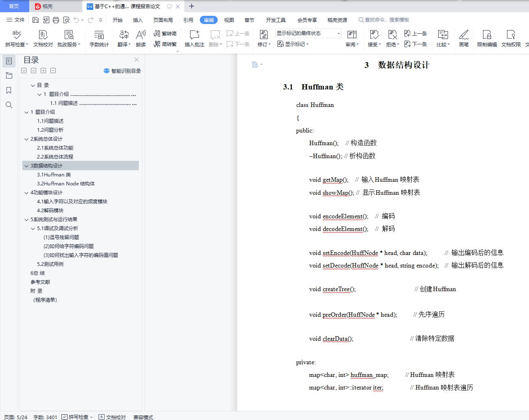Click the 拒绝 reject change icon

392,35
